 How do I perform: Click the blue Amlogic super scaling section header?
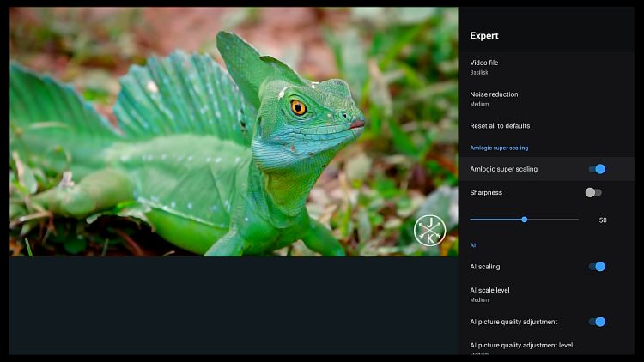pos(499,148)
